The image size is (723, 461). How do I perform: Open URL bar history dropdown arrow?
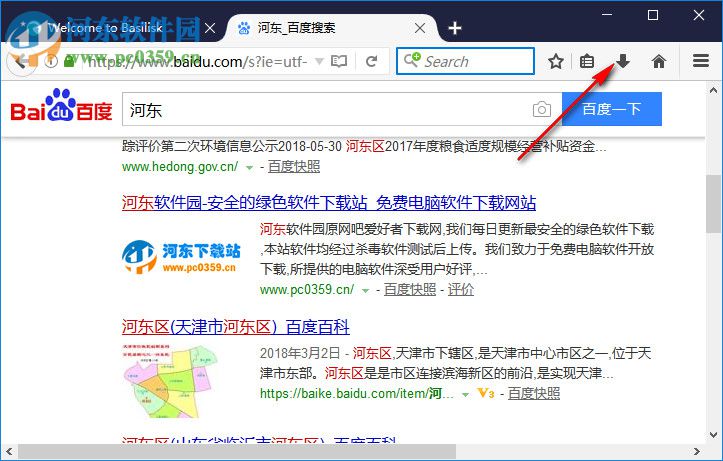coord(319,61)
